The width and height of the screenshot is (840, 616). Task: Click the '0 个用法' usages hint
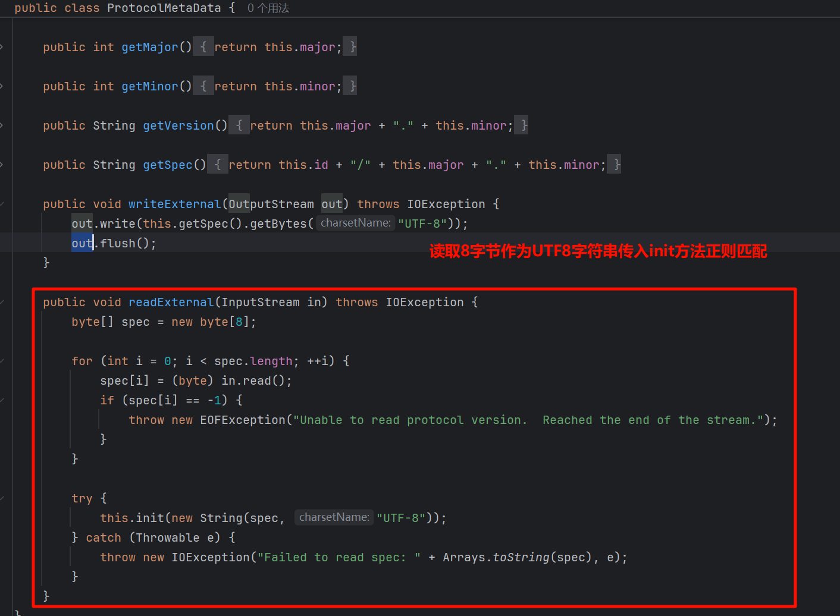pyautogui.click(x=268, y=8)
